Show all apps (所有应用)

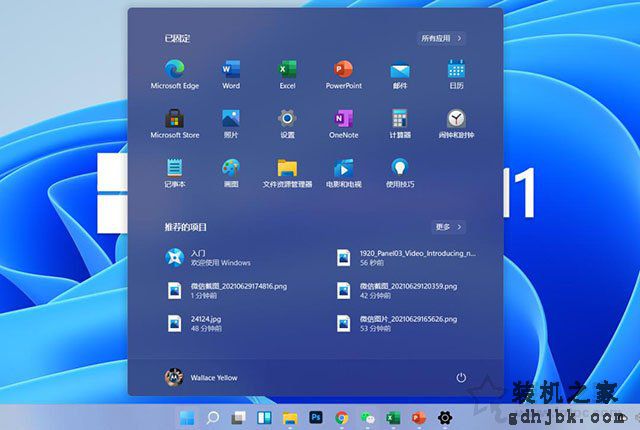[441, 38]
